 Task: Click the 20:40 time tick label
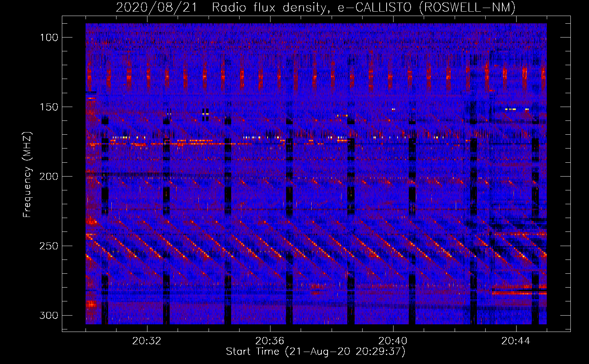pos(393,341)
